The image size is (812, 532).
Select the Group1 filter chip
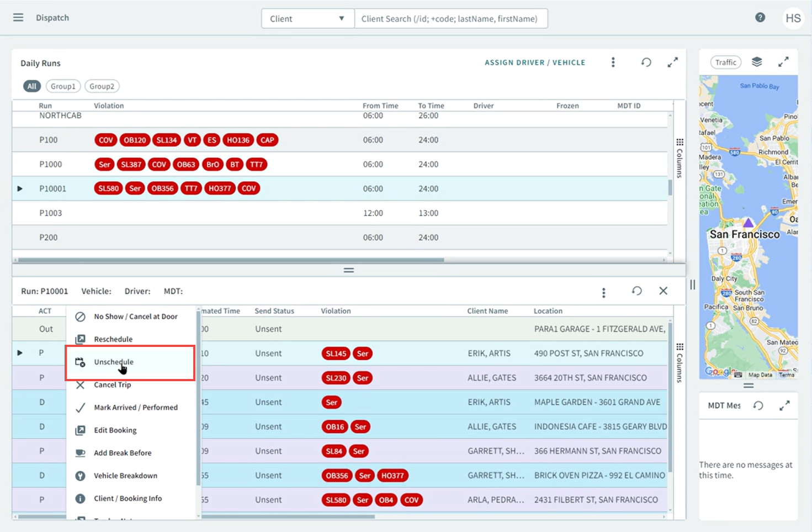click(x=62, y=86)
